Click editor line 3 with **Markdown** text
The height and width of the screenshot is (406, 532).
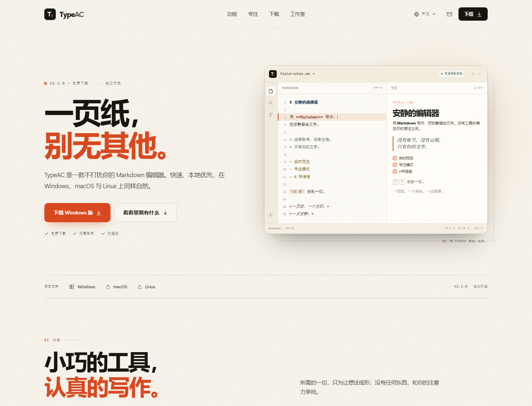pos(332,117)
